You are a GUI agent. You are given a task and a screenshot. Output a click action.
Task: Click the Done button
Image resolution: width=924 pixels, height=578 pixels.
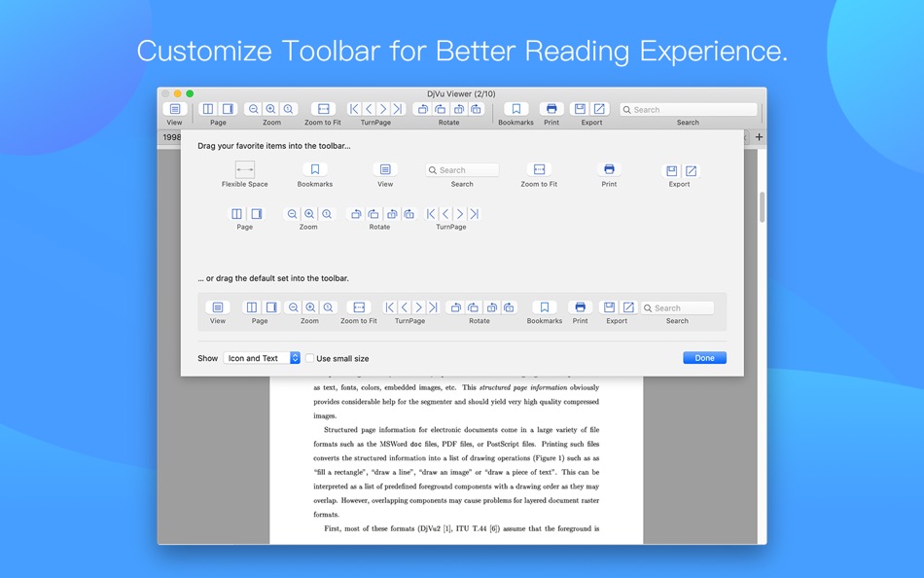(x=705, y=358)
